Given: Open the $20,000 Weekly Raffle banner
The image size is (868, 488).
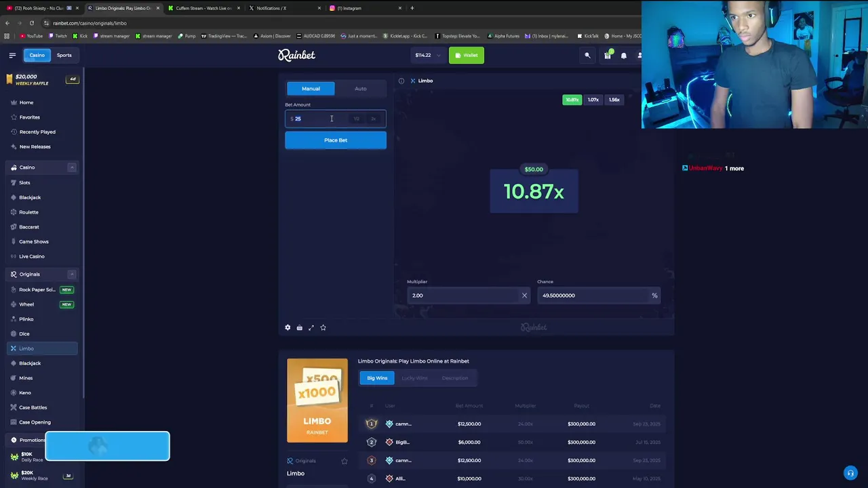Looking at the screenshot, I should [x=42, y=79].
